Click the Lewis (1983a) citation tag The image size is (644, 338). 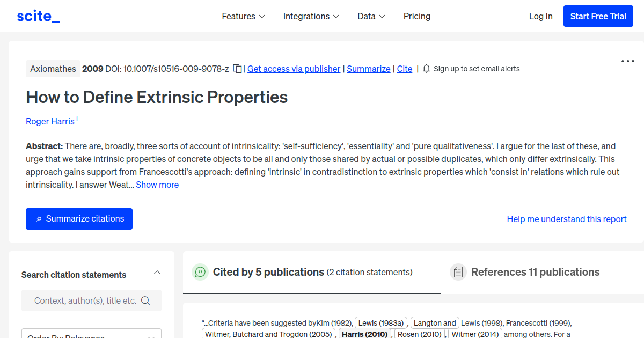tap(380, 323)
